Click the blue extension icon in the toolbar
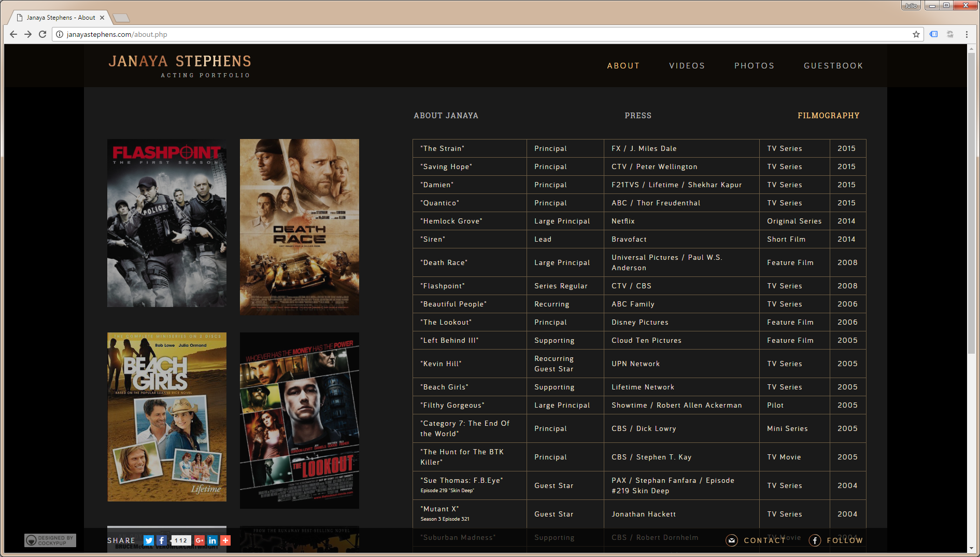 pos(934,34)
